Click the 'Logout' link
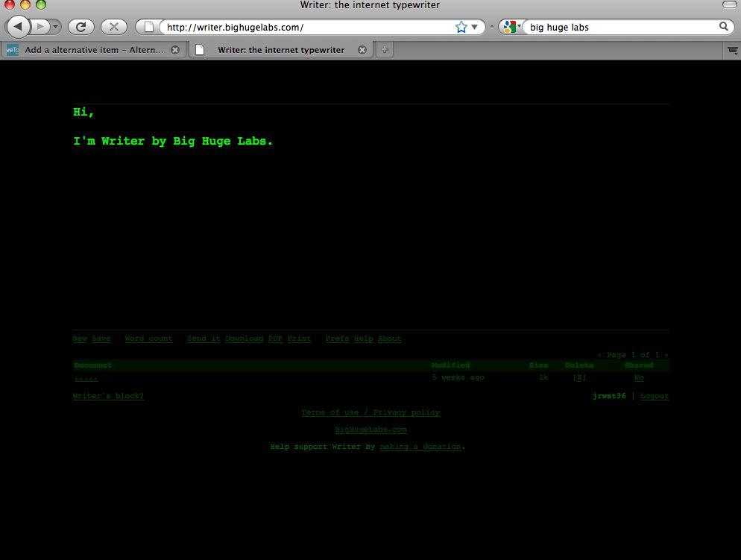 point(655,395)
